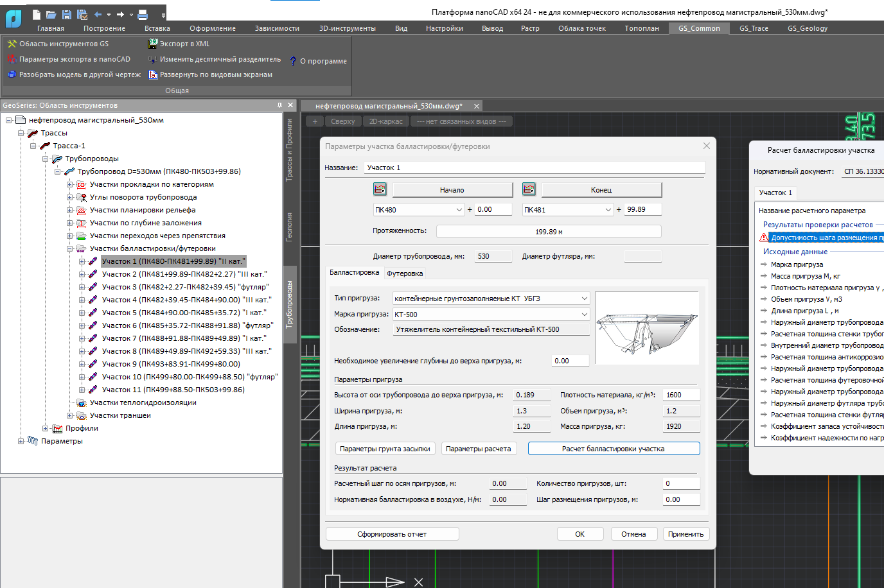
Task: Click the Сформировать отчет button
Action: point(392,533)
